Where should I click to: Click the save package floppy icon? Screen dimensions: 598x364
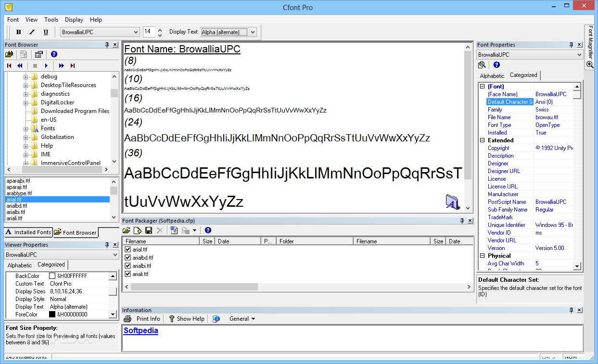pos(149,230)
